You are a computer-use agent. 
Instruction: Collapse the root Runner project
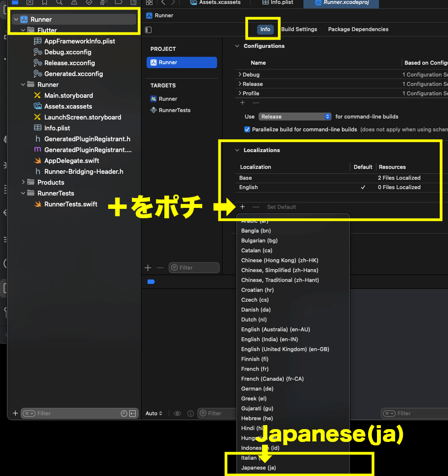(16, 19)
